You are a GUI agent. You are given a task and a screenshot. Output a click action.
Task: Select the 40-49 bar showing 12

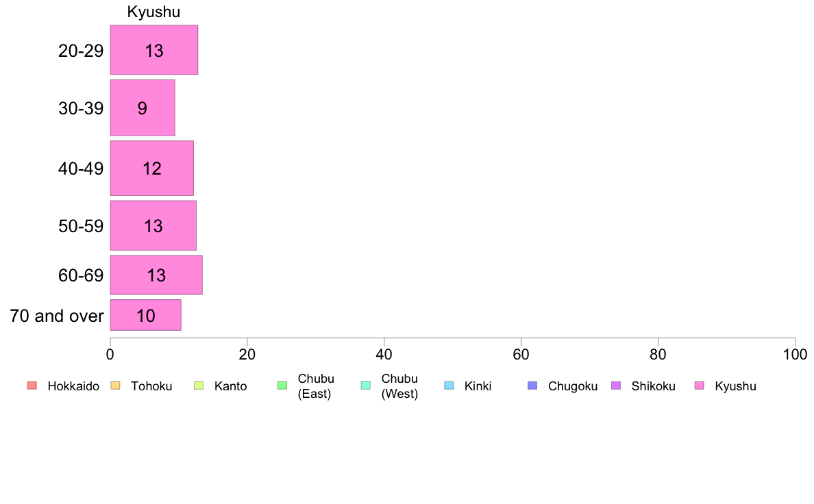click(x=152, y=168)
